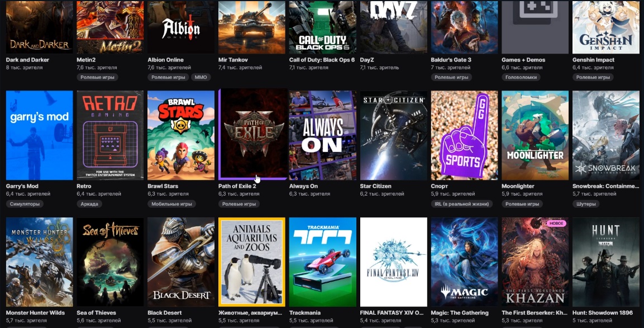
Task: Open the Trackmania race car cover
Action: (x=322, y=262)
